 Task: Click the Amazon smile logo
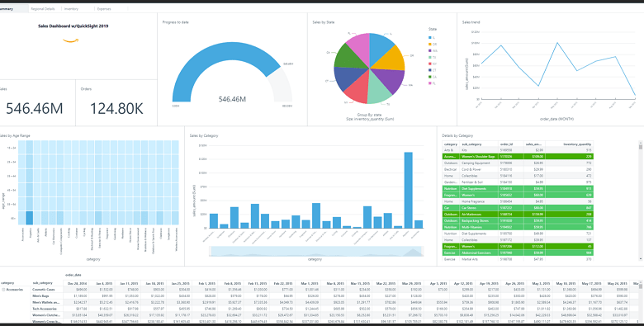click(71, 40)
